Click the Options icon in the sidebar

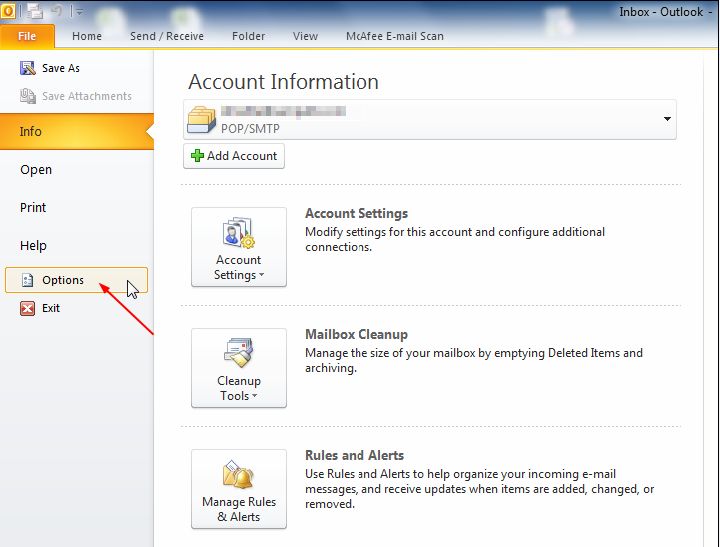point(28,280)
